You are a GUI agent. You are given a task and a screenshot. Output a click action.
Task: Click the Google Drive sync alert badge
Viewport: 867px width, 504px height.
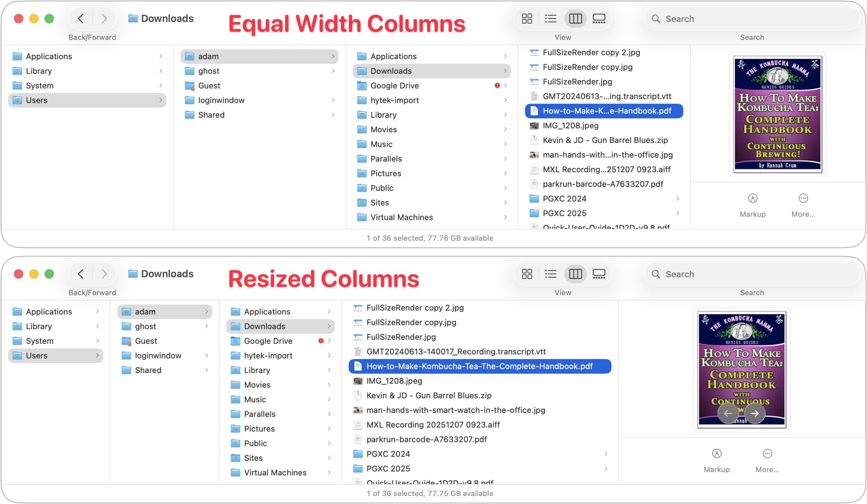[497, 86]
